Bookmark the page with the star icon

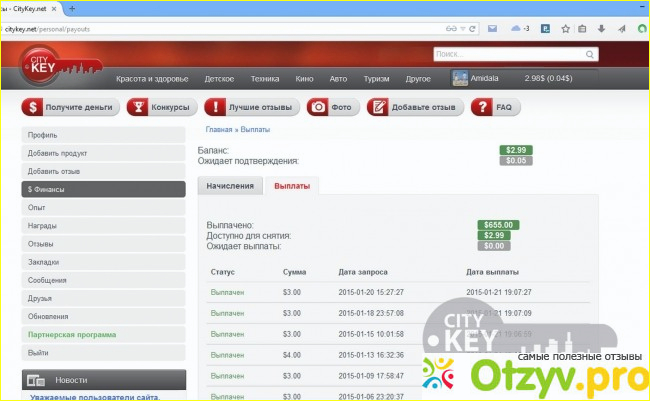tap(565, 29)
